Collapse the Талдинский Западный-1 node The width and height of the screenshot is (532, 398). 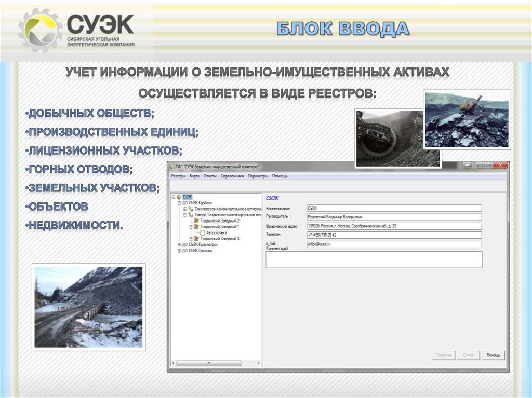point(191,227)
